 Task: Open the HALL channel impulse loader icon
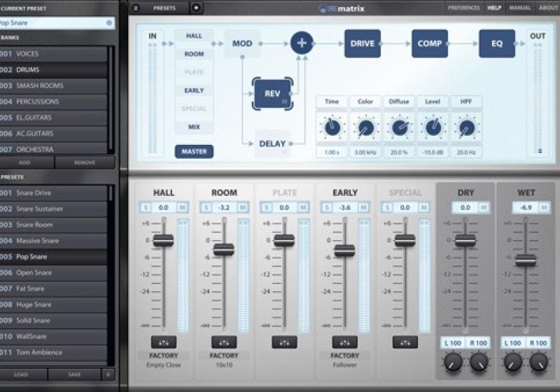point(164,342)
